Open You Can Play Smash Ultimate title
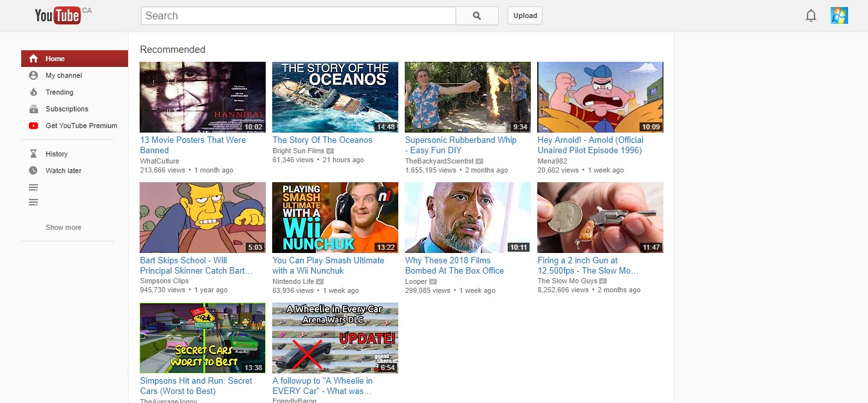This screenshot has height=403, width=868. pyautogui.click(x=328, y=265)
